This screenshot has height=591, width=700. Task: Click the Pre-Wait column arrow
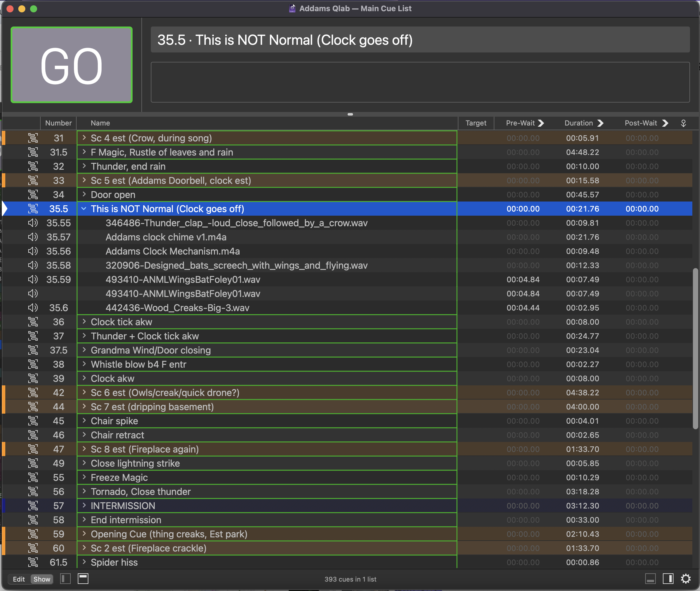coord(541,123)
